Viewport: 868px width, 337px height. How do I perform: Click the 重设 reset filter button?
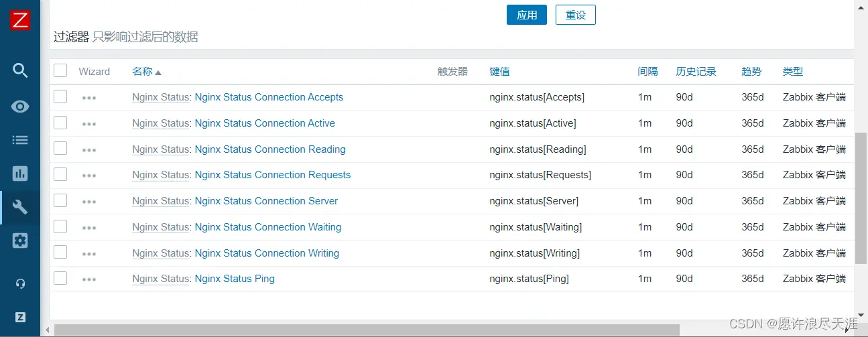tap(575, 15)
